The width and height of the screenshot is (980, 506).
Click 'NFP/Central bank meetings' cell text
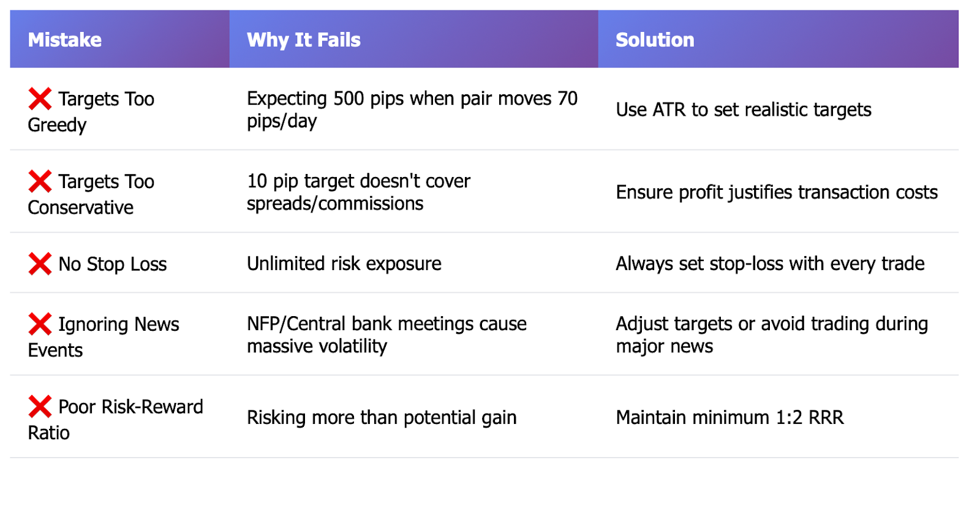pyautogui.click(x=386, y=335)
